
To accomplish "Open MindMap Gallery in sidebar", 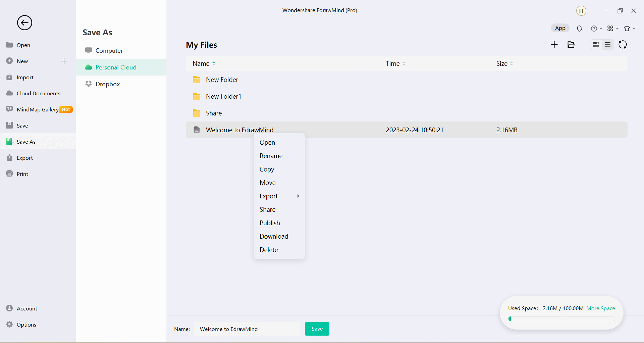I will click(x=38, y=109).
